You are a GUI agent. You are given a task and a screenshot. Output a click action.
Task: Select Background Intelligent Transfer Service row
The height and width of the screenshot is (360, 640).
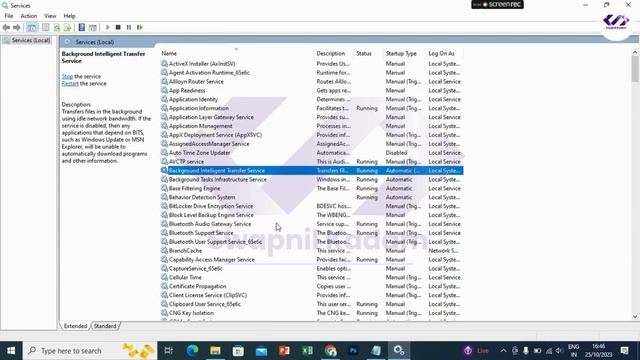(x=311, y=171)
